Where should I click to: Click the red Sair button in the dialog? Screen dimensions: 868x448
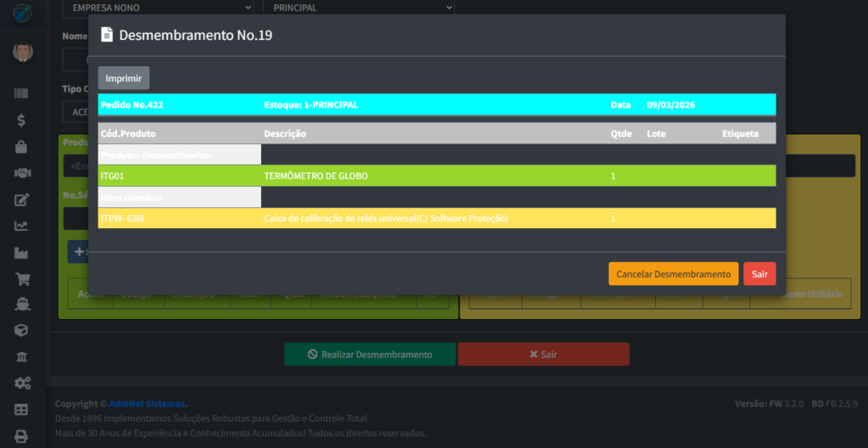759,274
